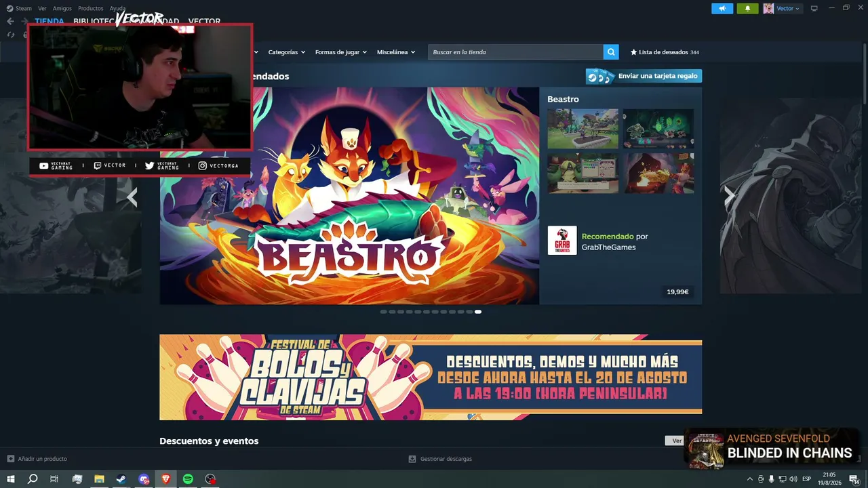The image size is (868, 488).
Task: Click the ESP keyboard language indicator
Action: pyautogui.click(x=806, y=479)
